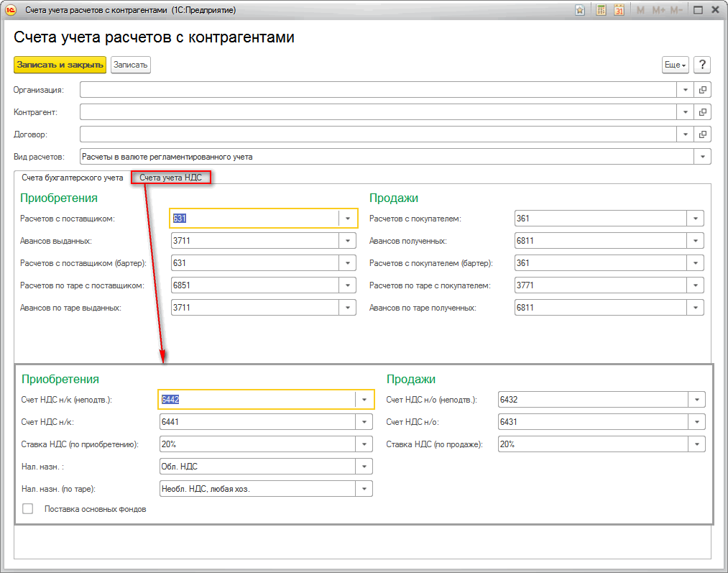Open the Организация record with its open icon

coord(703,90)
